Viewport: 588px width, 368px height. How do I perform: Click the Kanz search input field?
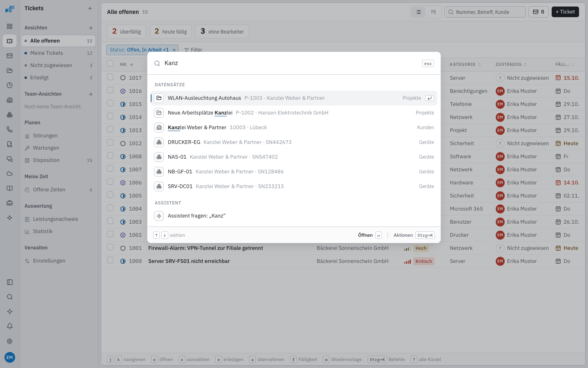[292, 63]
